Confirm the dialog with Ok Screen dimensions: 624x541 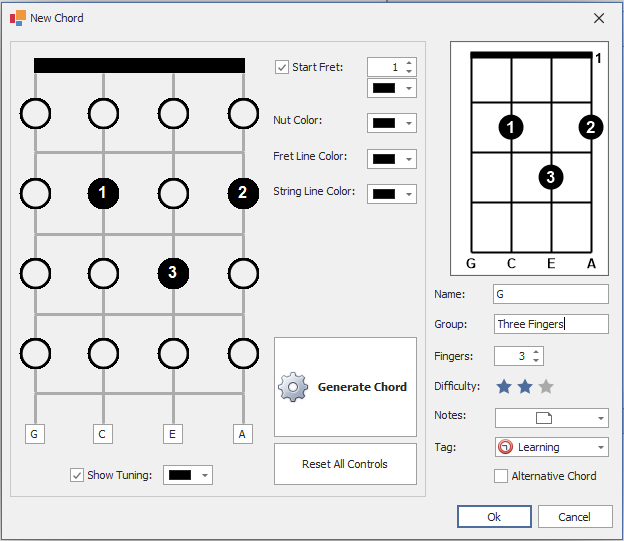coord(494,516)
